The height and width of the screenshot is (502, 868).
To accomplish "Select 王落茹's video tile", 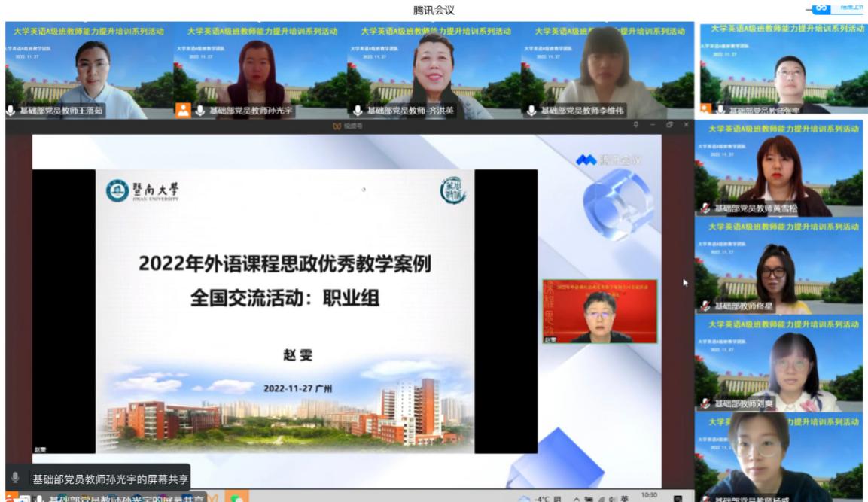I will tap(89, 70).
